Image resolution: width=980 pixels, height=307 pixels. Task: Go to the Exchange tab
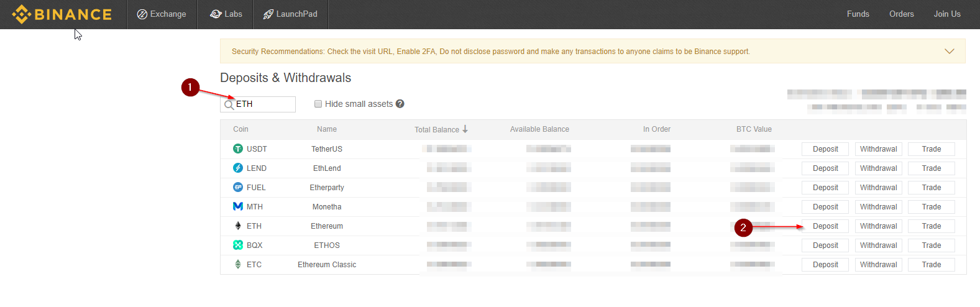point(162,14)
